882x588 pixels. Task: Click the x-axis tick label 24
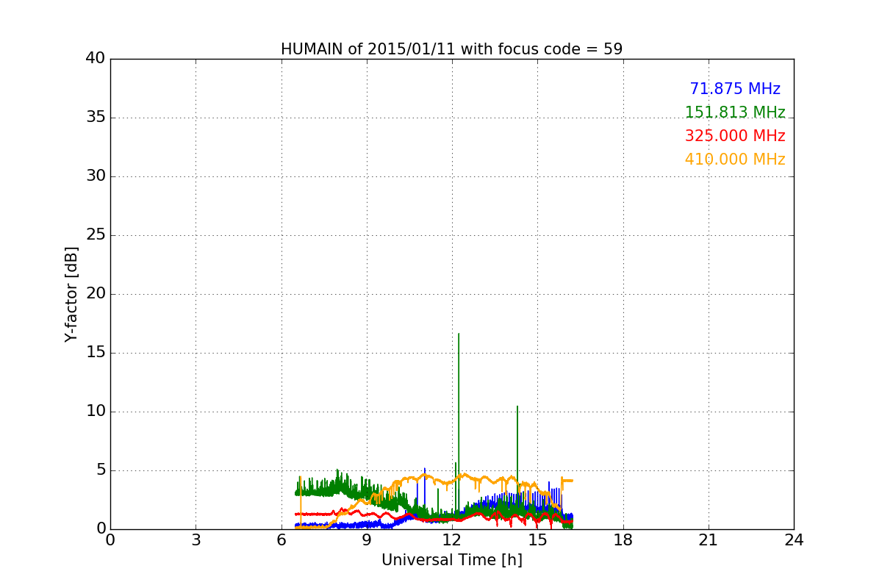pyautogui.click(x=794, y=540)
